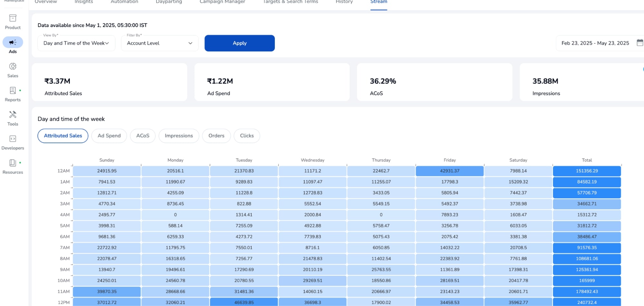Click the 35.88M Impressions card
The image size is (644, 306).
(582, 82)
